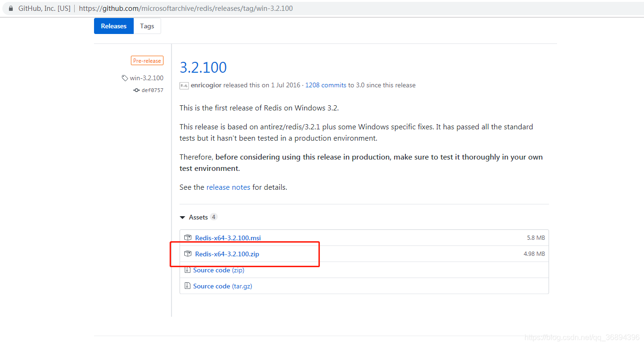Screen dimensions: 644x346
Task: Switch to the Tags tab
Action: pyautogui.click(x=147, y=26)
